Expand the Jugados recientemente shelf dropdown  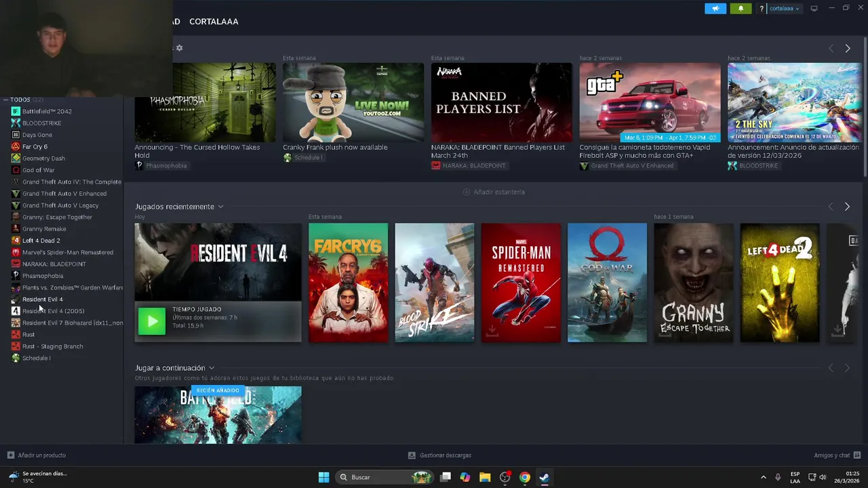click(220, 207)
